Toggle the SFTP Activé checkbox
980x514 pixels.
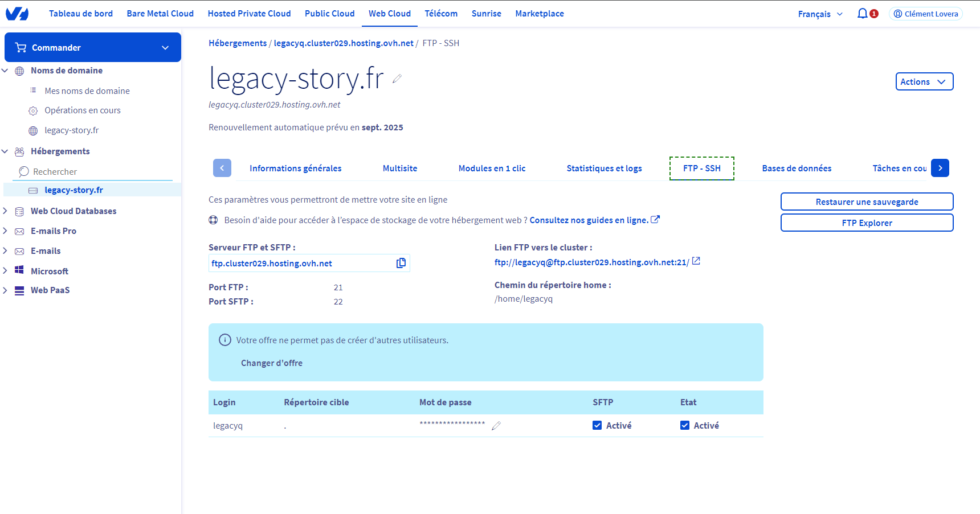coord(597,425)
